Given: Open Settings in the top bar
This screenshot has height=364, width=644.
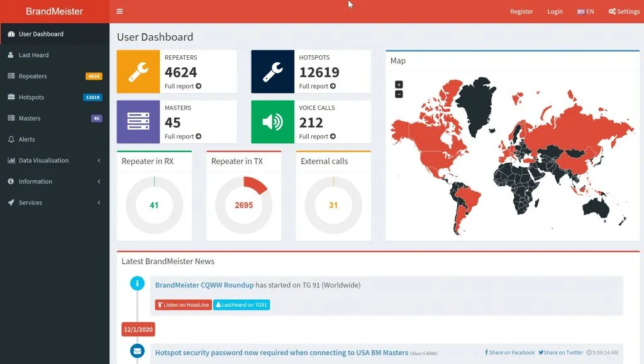Looking at the screenshot, I should pos(624,11).
